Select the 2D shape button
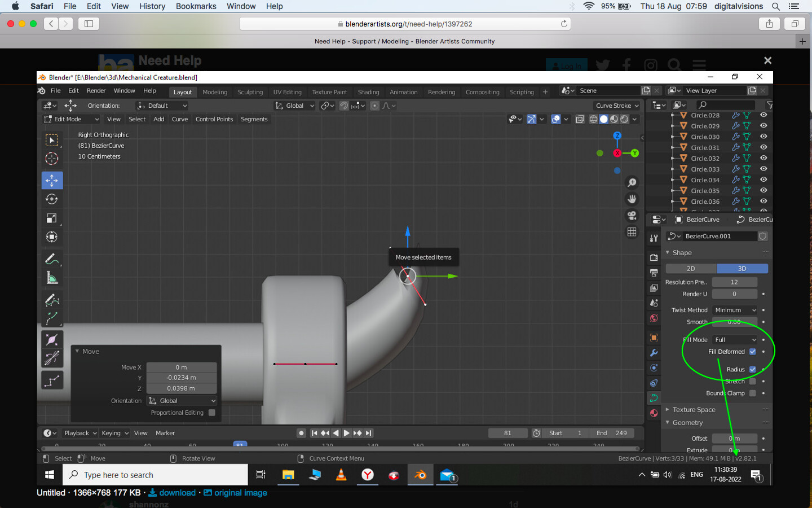The height and width of the screenshot is (508, 812). click(x=691, y=269)
